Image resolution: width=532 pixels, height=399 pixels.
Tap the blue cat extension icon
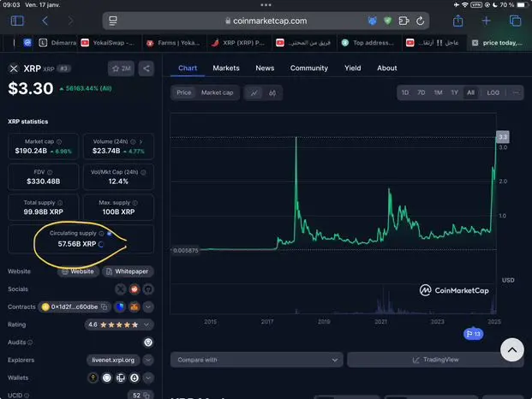point(372,21)
